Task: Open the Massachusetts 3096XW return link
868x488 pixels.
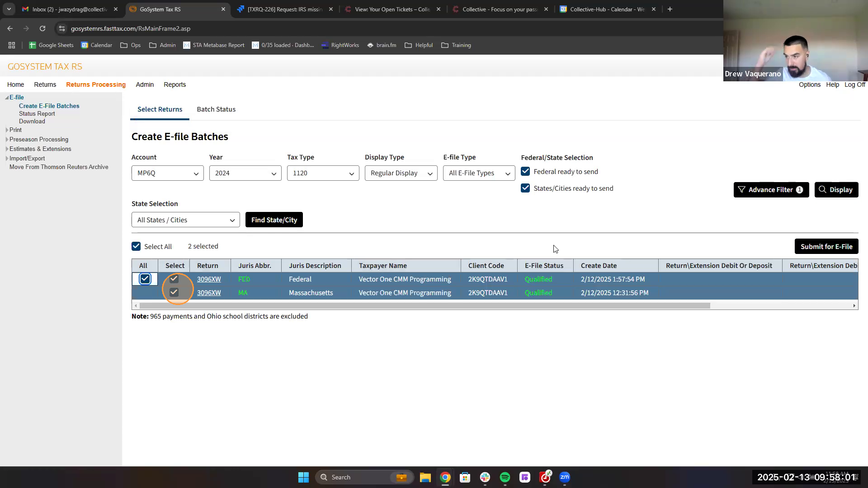Action: point(209,293)
